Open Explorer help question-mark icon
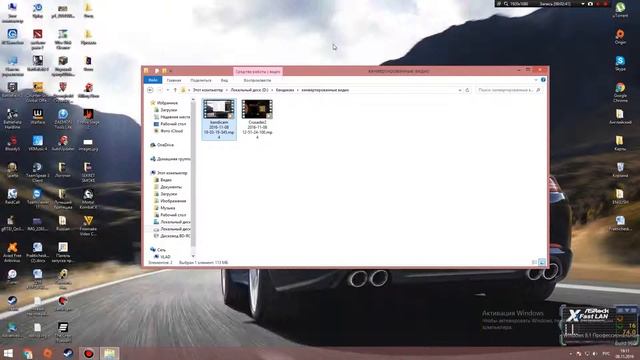Screen dimensions: 640x360 (543, 80)
